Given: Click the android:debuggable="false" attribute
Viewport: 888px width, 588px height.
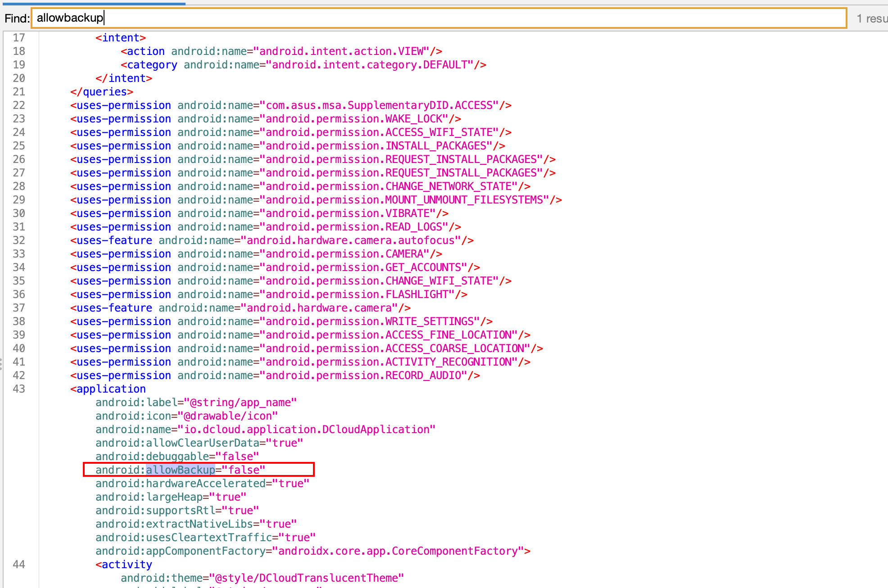Looking at the screenshot, I should point(177,457).
